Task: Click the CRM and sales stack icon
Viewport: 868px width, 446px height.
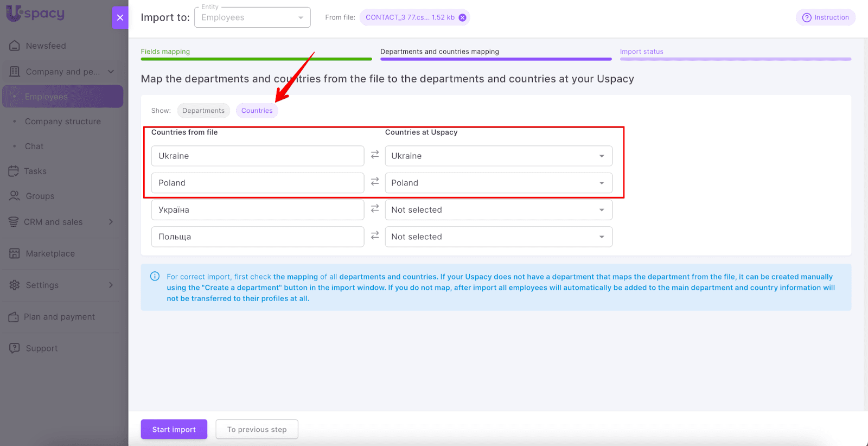Action: coord(14,222)
